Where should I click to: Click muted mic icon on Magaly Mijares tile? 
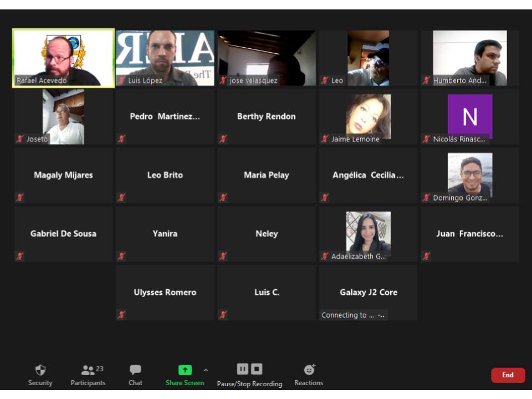pos(20,197)
